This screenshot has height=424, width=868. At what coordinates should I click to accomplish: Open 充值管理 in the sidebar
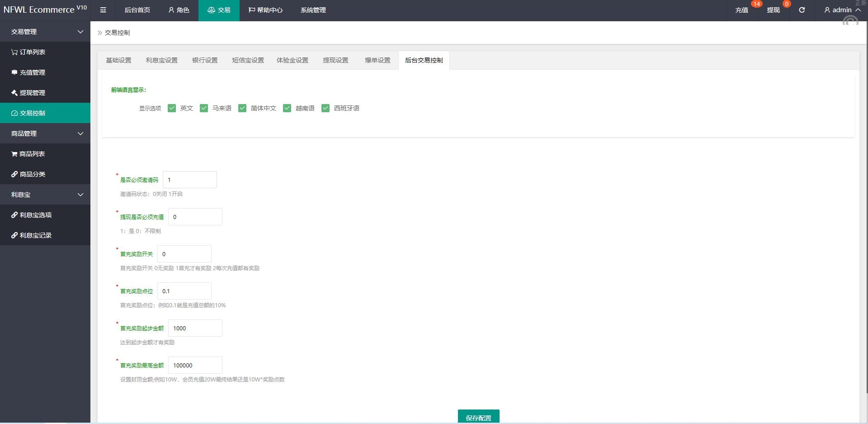point(28,72)
